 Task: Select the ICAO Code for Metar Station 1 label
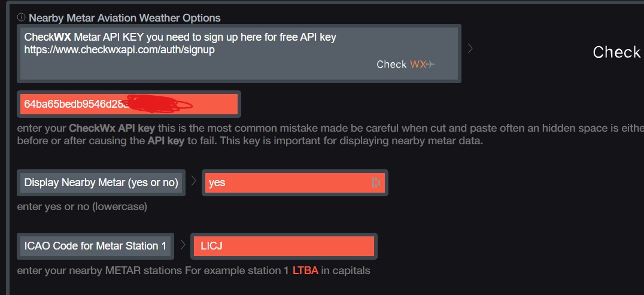(95, 246)
